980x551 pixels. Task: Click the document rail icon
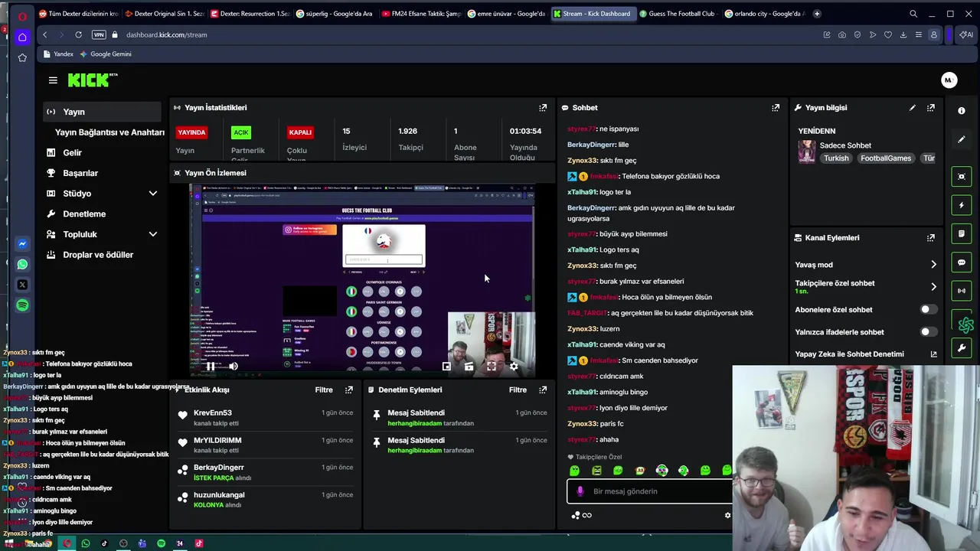[x=962, y=234]
